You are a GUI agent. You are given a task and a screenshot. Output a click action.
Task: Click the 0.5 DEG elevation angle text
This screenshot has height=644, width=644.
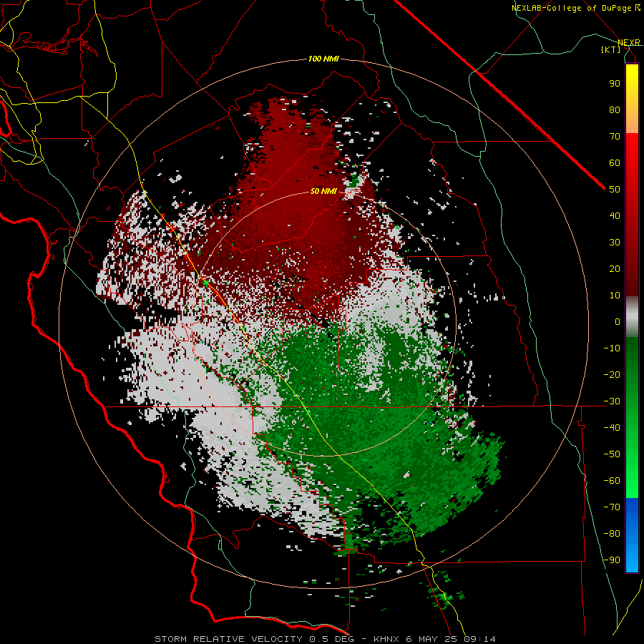pos(332,639)
